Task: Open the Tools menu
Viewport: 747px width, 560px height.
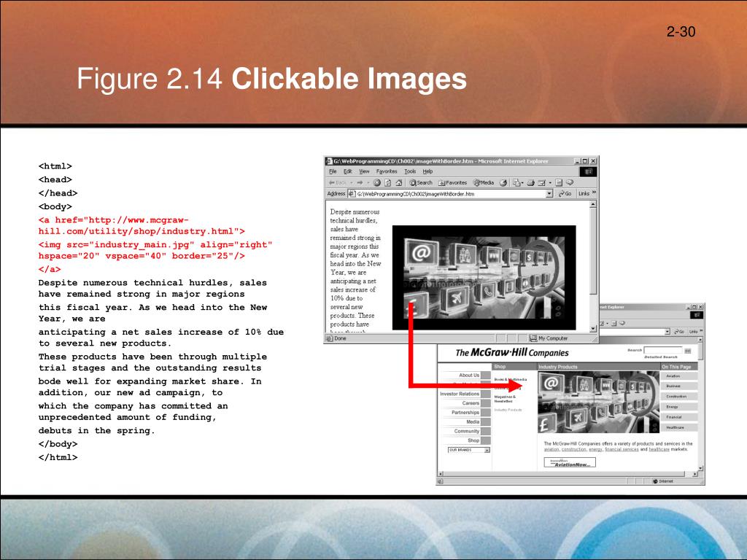Action: 410,171
